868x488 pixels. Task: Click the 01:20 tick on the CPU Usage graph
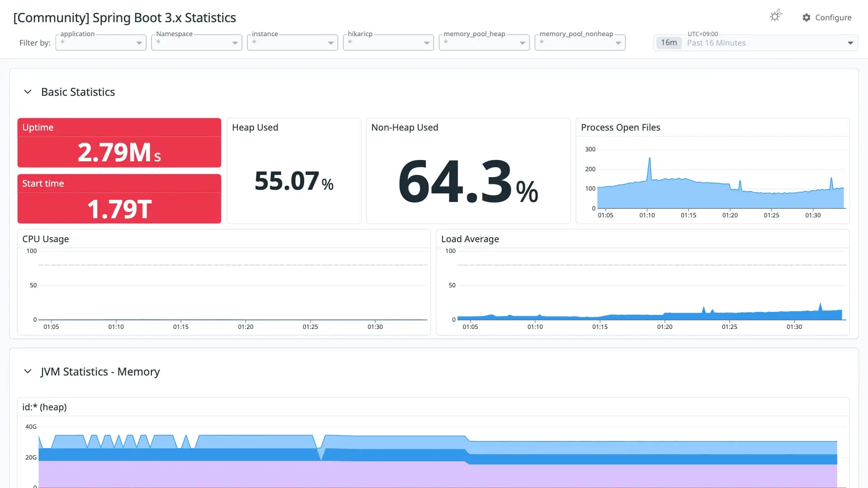tap(245, 327)
